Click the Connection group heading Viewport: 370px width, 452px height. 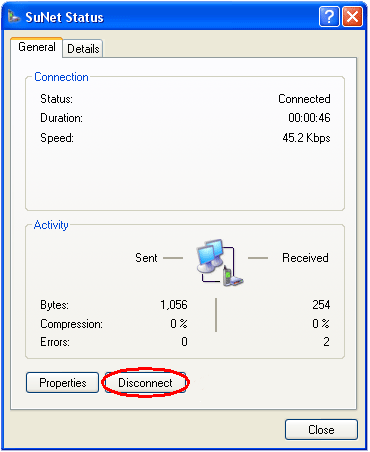point(61,77)
